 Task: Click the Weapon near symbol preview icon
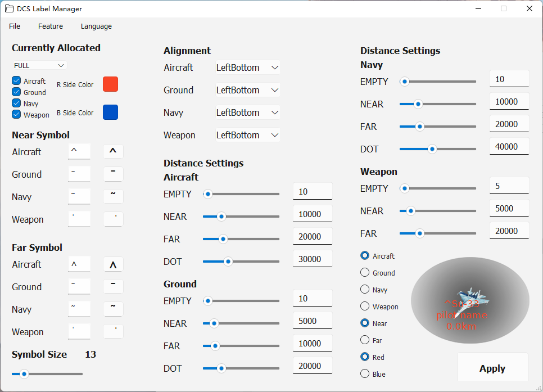pos(112,219)
